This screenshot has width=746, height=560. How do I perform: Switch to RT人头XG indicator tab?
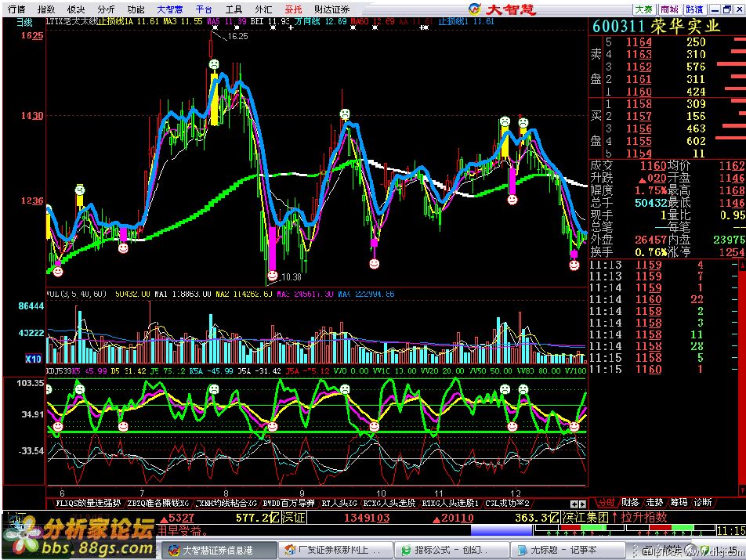tap(339, 503)
